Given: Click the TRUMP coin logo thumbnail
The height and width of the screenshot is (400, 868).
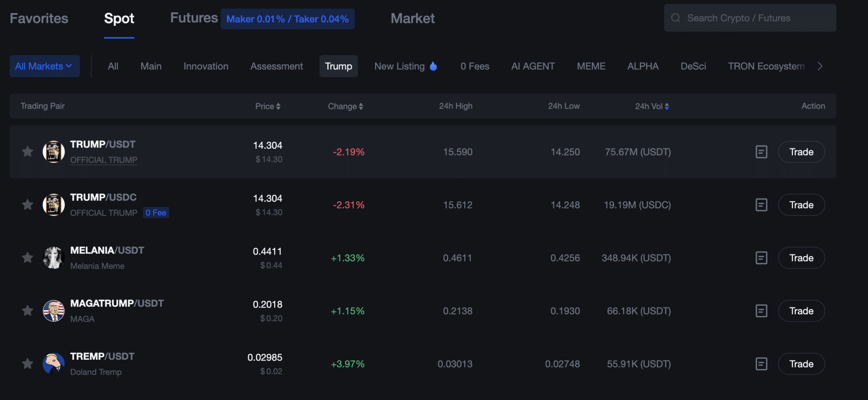Looking at the screenshot, I should (53, 152).
